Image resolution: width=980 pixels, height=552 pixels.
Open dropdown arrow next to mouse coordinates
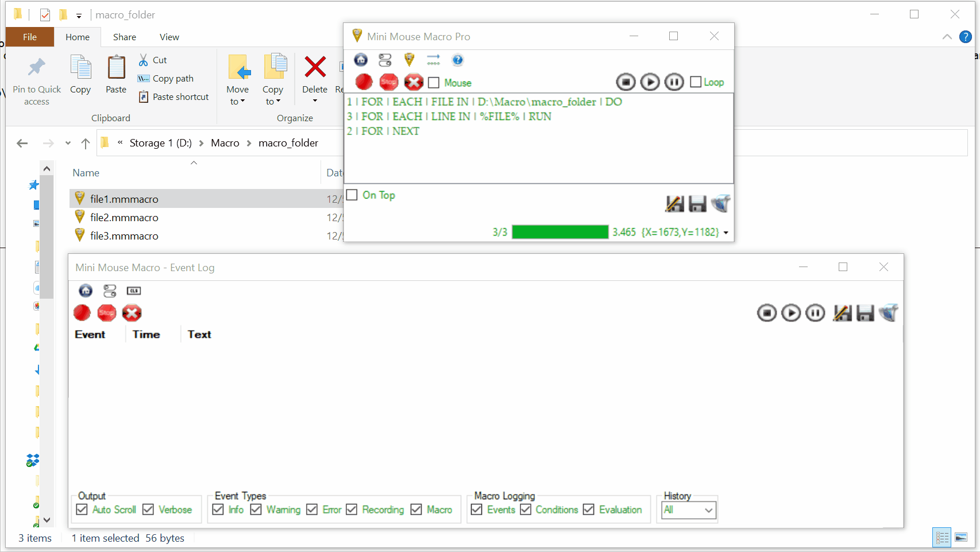pyautogui.click(x=726, y=233)
